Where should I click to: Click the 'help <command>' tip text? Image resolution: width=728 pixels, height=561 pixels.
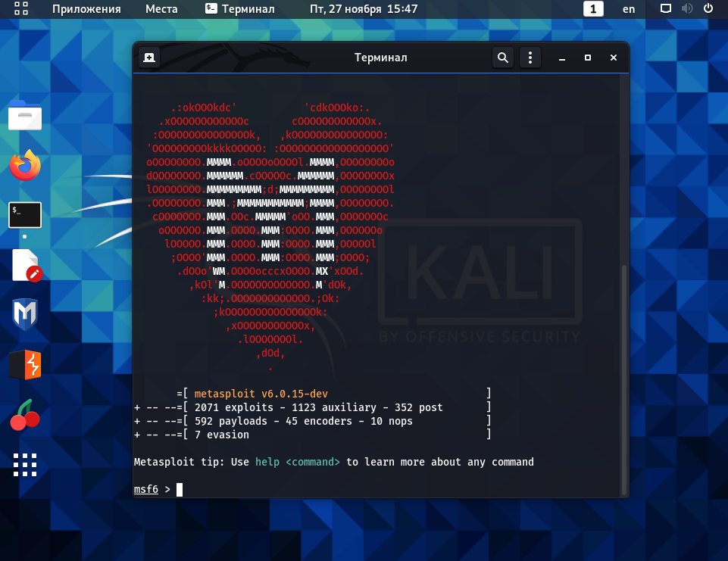coord(298,462)
